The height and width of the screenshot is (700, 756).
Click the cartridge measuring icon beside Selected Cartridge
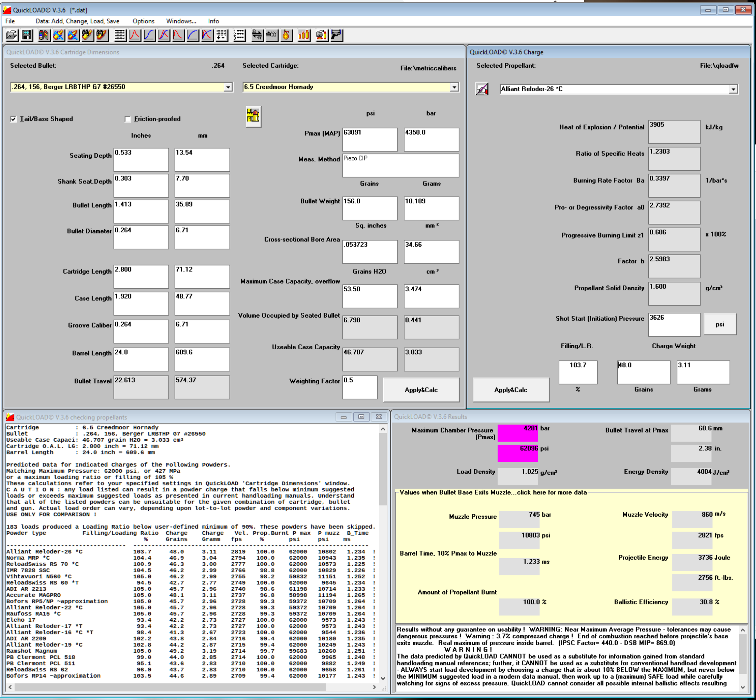253,116
